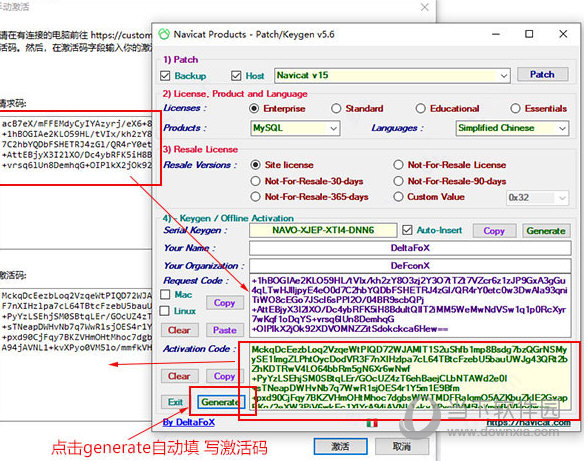Click the activation code box in activation dialog
Image resolution: width=584 pixels, height=461 pixels.
click(x=76, y=354)
